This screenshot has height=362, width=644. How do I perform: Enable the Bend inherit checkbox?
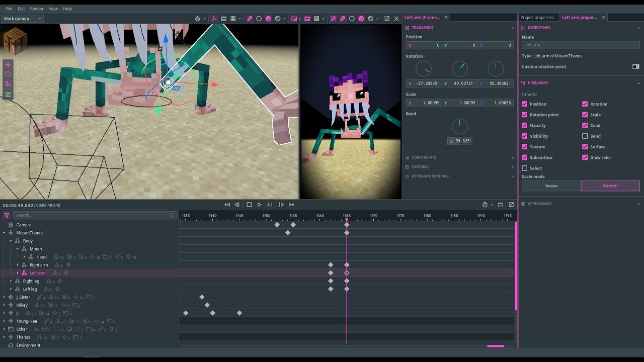click(585, 136)
